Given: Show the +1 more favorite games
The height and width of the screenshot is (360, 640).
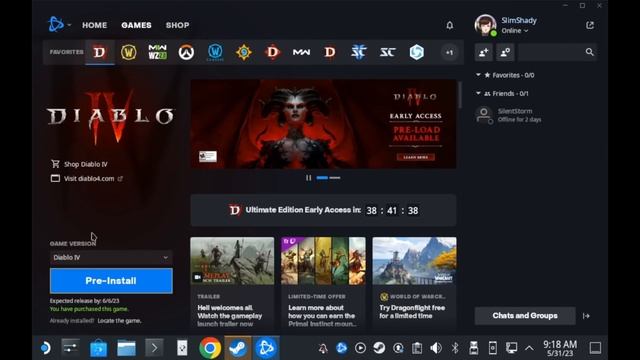Looking at the screenshot, I should 449,52.
